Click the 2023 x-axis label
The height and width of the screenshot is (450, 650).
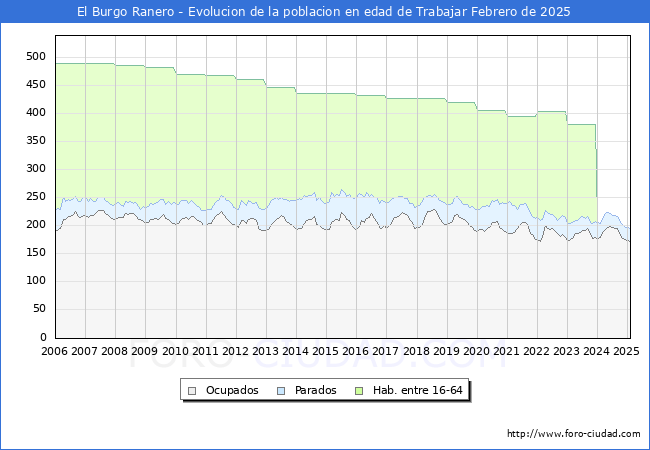point(566,351)
